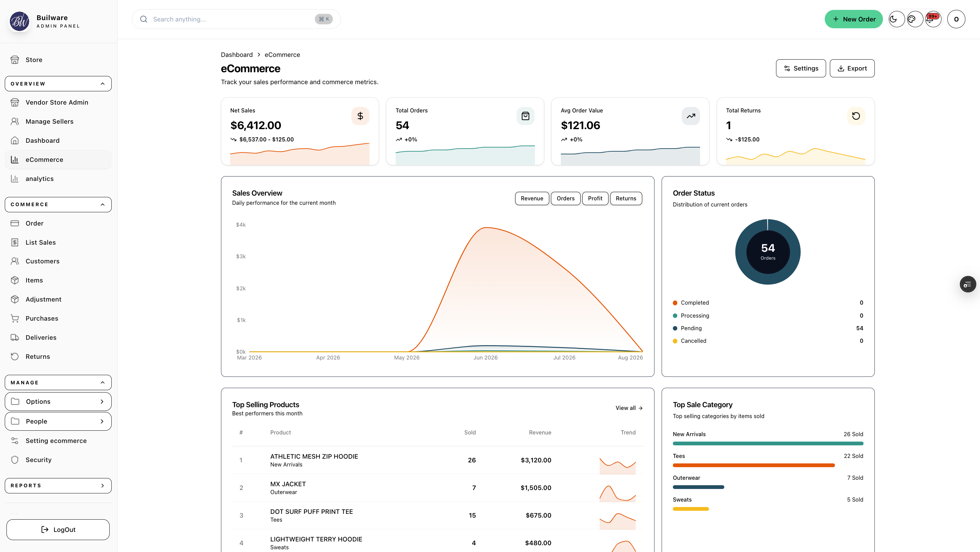Open the Purchases page
980x552 pixels.
tap(58, 318)
